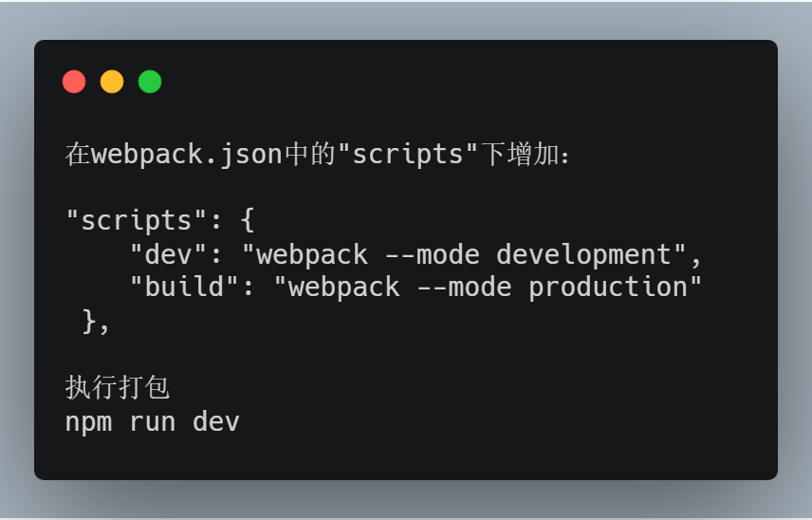Click the --mode flag on the build line

465,287
